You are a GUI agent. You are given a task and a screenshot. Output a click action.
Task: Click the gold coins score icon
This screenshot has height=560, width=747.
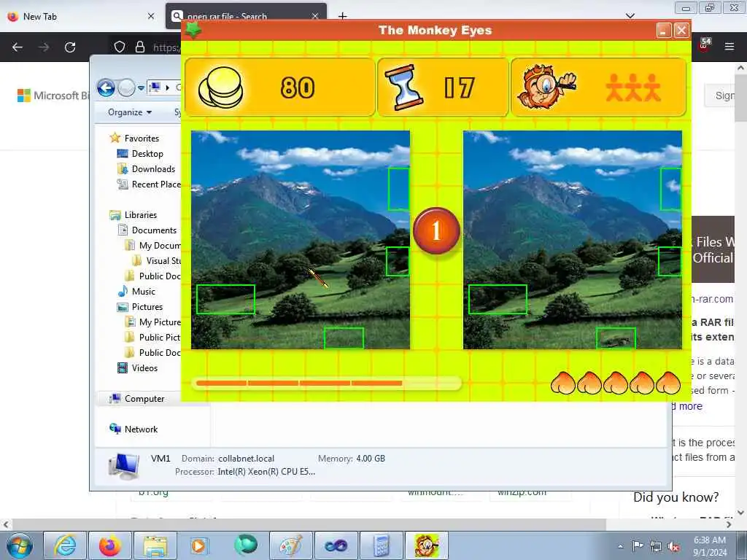coord(220,87)
